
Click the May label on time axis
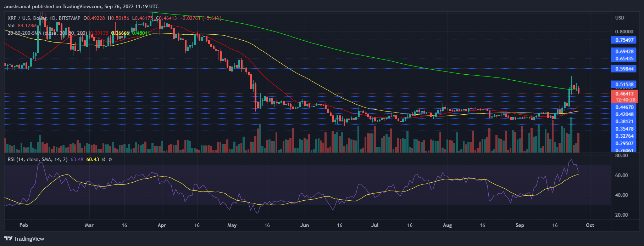pyautogui.click(x=232, y=225)
